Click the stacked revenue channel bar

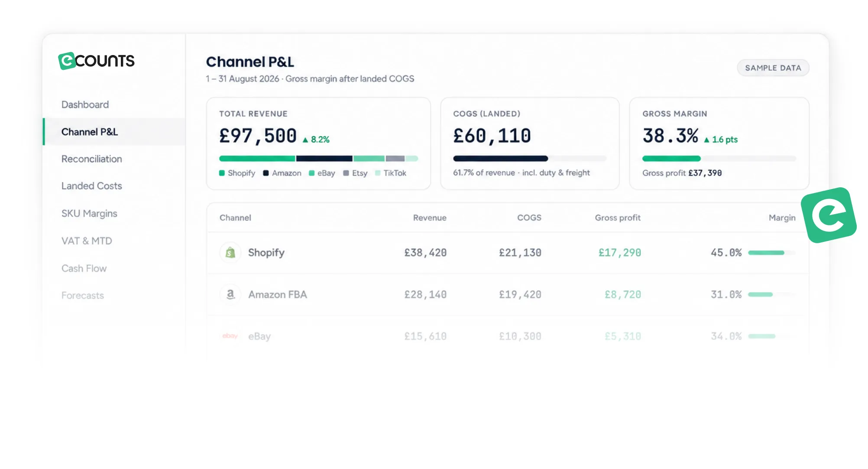coord(319,159)
